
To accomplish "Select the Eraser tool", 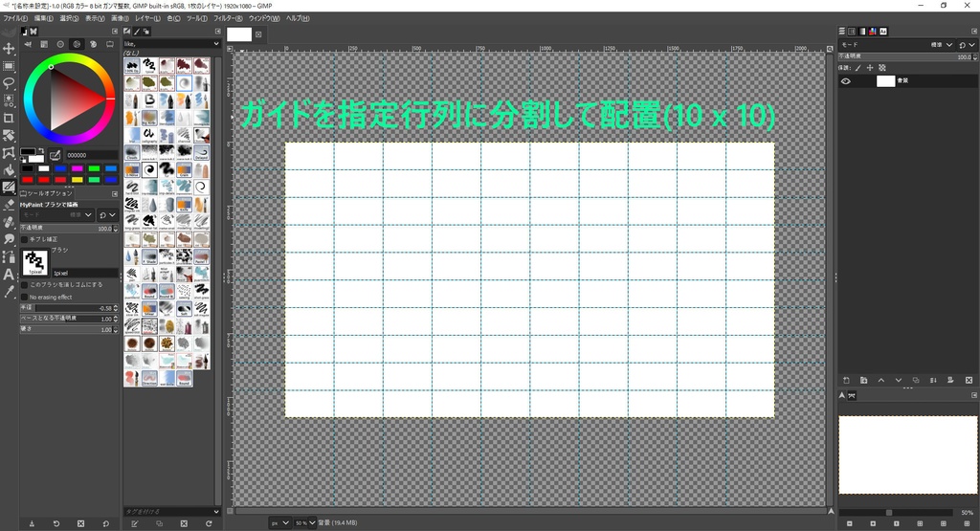I will [x=9, y=205].
